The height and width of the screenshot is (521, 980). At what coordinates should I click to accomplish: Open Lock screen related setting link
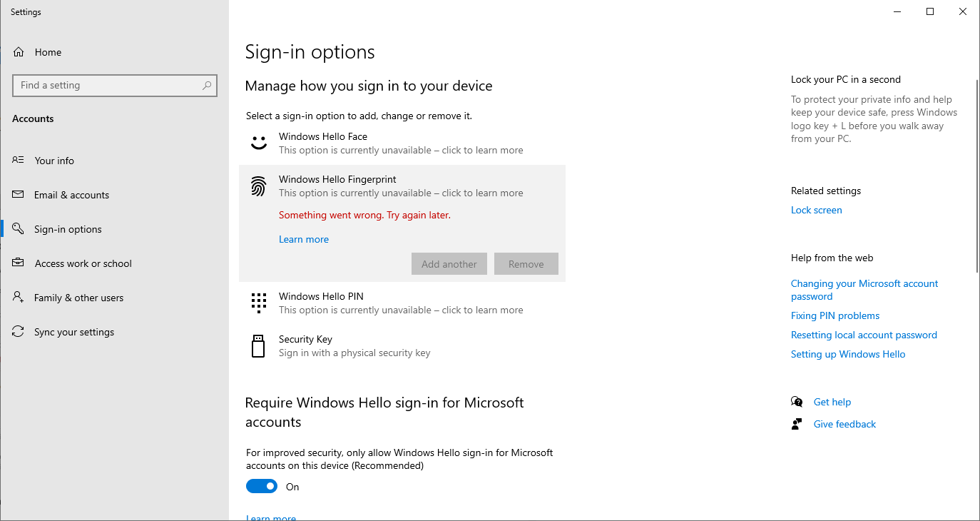(816, 210)
